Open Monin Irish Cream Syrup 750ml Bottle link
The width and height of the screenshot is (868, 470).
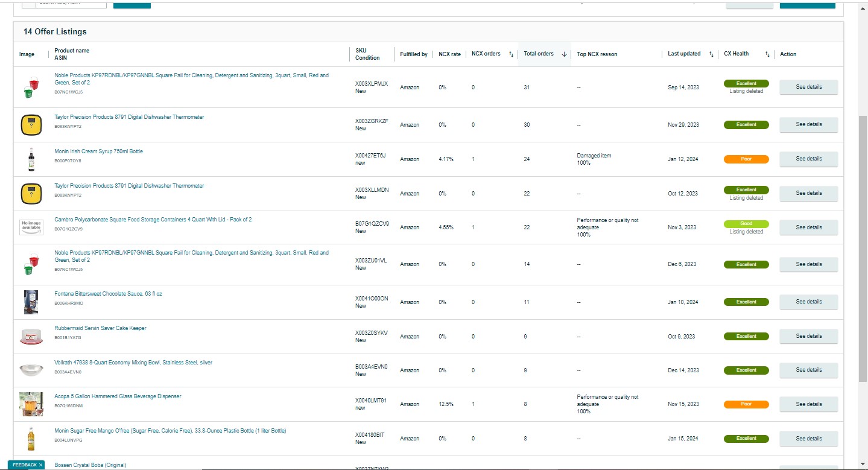pos(98,151)
